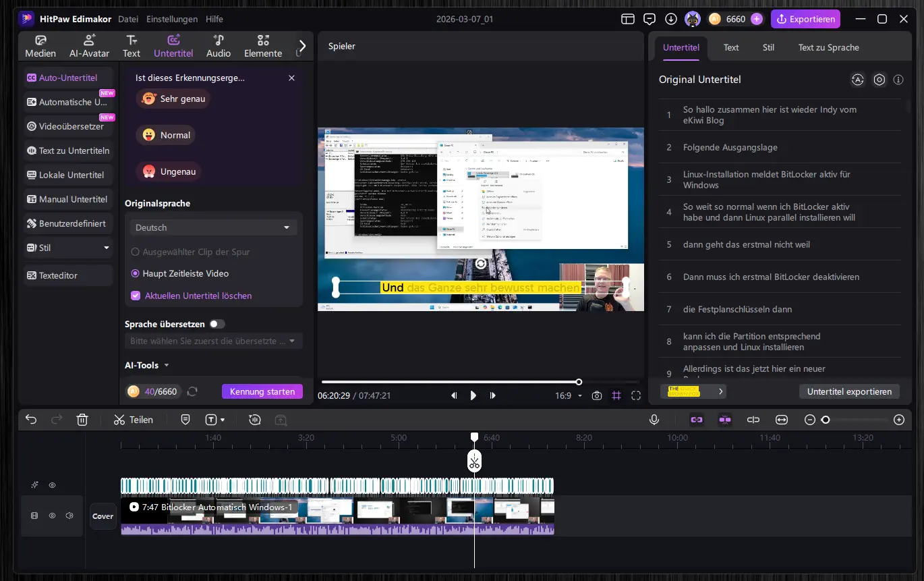924x581 pixels.
Task: Click the delete trash icon in timeline toolbar
Action: click(x=82, y=420)
